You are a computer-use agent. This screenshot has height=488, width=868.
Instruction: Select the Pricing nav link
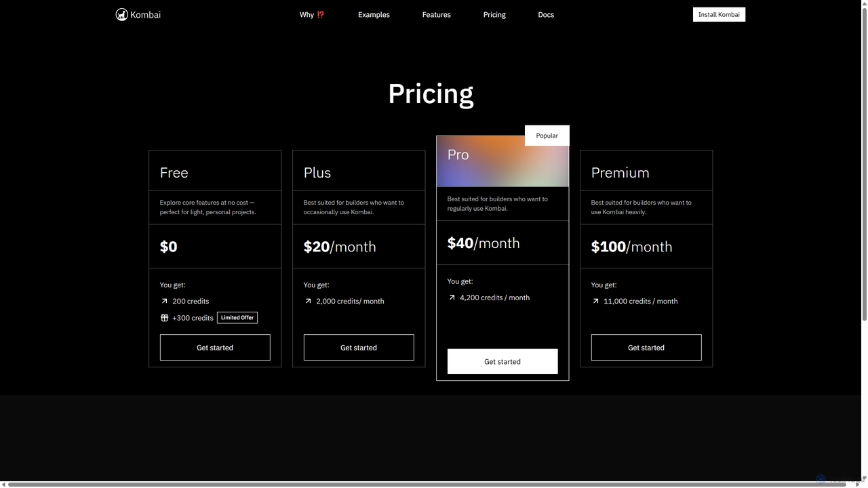[494, 14]
